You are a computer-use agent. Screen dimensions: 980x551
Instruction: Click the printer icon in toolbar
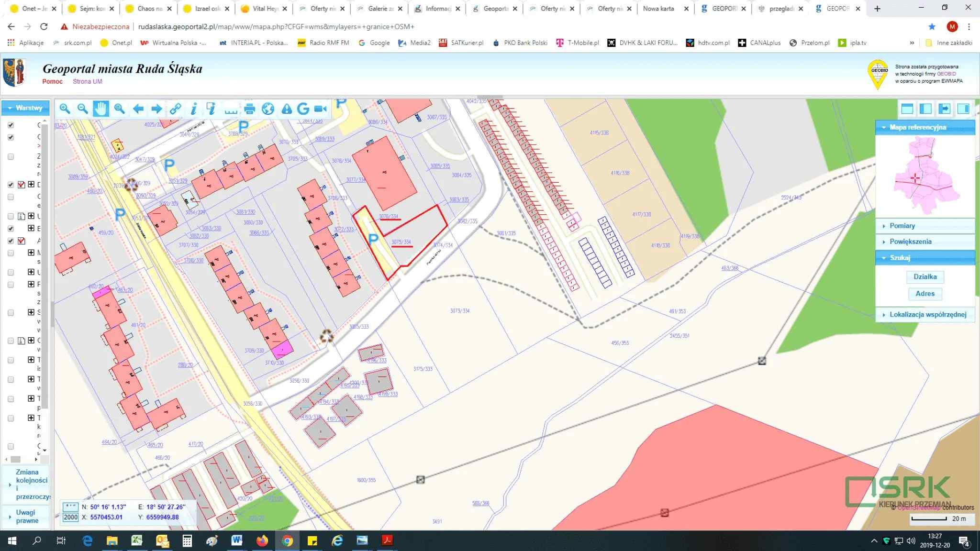(249, 109)
